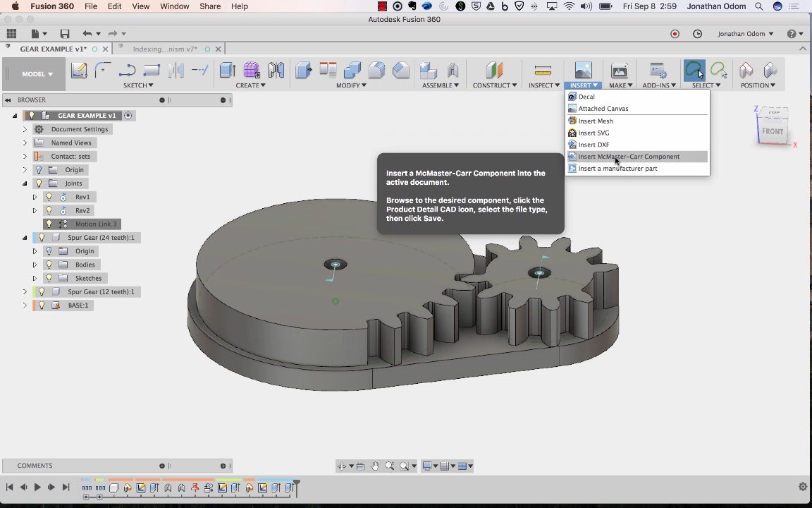
Task: Click the Measure tool in Inspect
Action: 542,71
